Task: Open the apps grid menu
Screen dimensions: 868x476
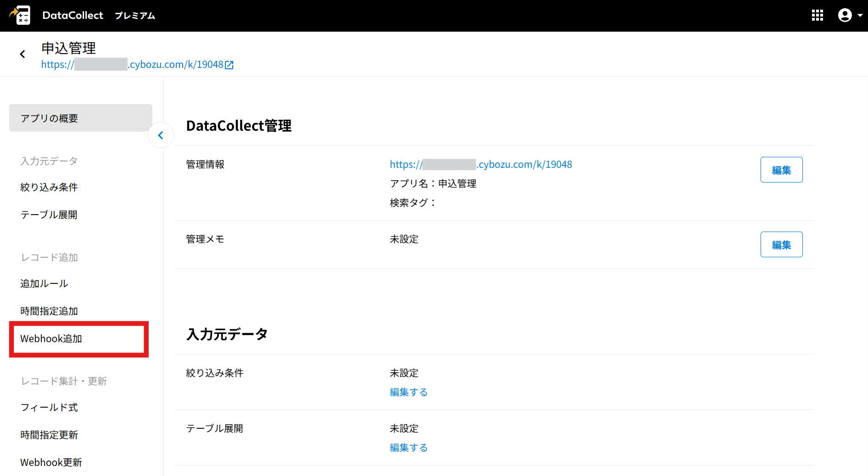Action: pyautogui.click(x=817, y=15)
